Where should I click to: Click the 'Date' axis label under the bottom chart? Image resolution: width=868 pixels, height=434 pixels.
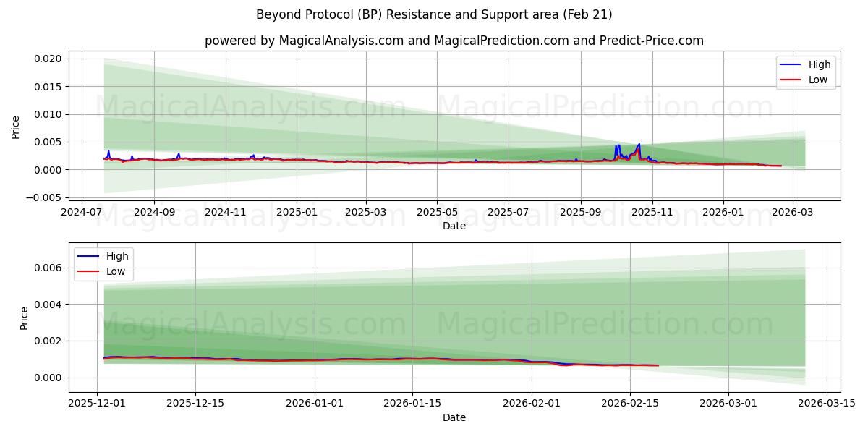454,417
